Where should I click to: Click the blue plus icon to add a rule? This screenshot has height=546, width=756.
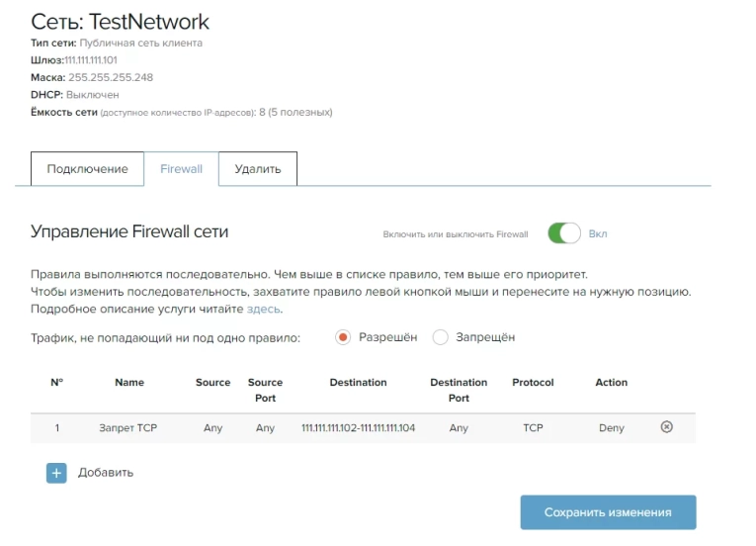(x=56, y=473)
